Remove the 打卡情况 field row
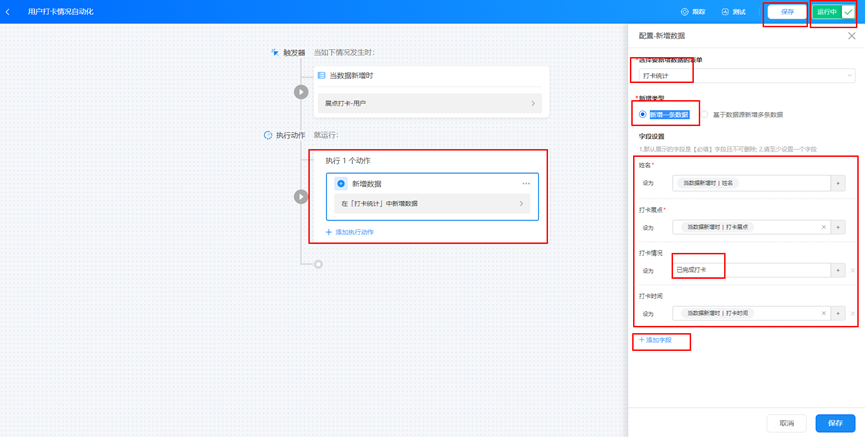 pyautogui.click(x=853, y=270)
